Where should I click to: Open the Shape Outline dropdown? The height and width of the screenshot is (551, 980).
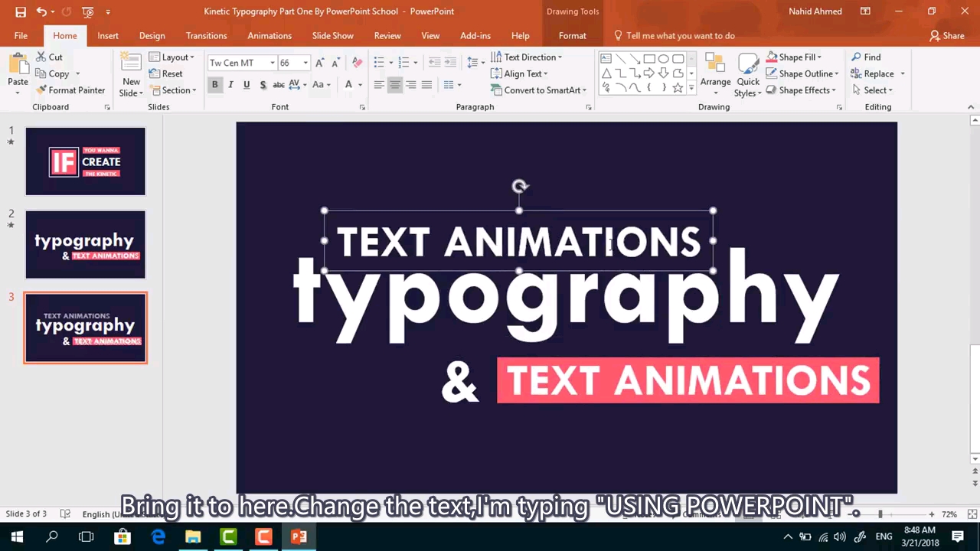pos(802,73)
